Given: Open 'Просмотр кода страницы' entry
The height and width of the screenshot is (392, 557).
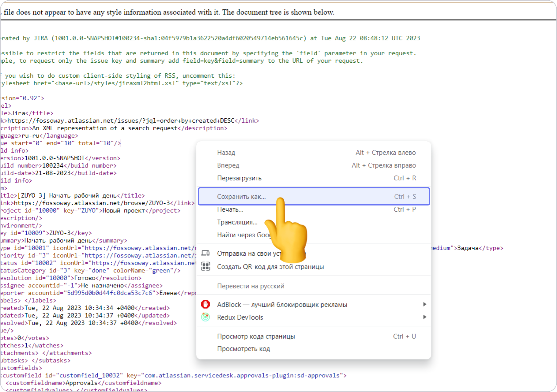Looking at the screenshot, I should click(256, 336).
